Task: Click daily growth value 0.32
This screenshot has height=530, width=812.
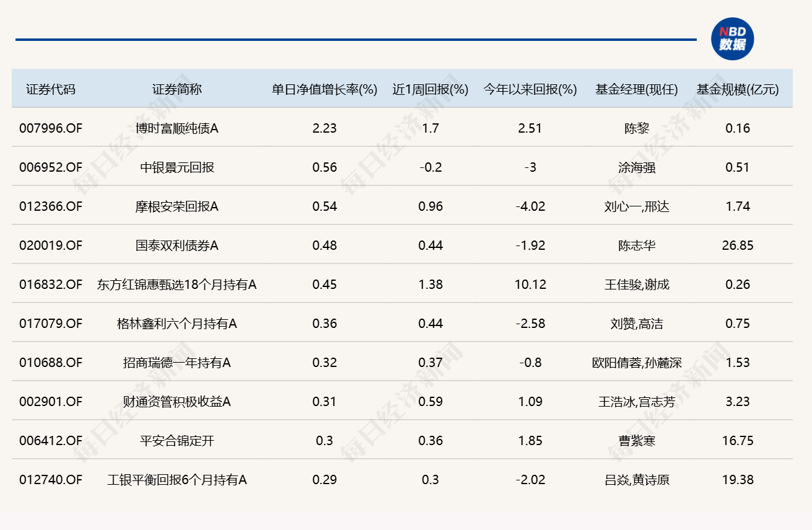Action: 325,363
